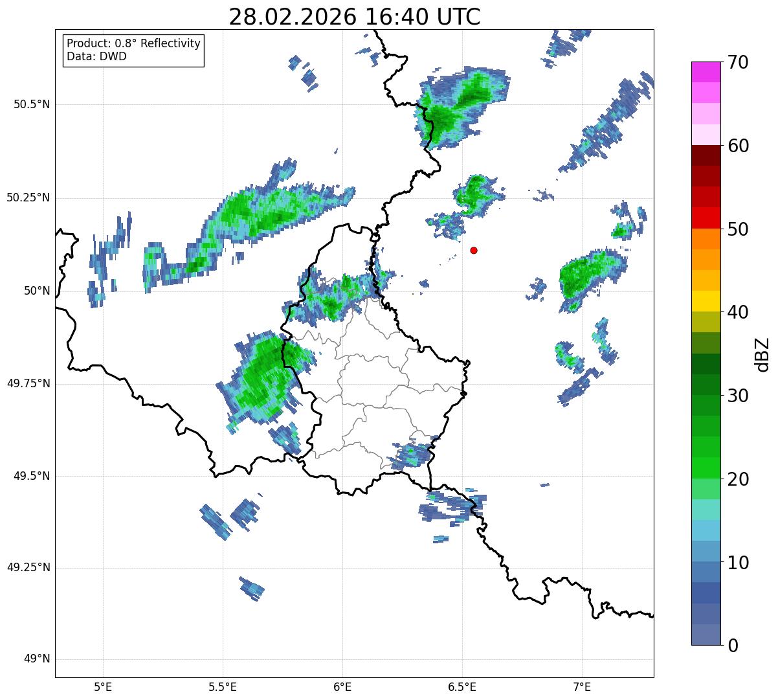The image size is (778, 700).
Task: Click the colorbar tick label 60
Action: coord(738,146)
